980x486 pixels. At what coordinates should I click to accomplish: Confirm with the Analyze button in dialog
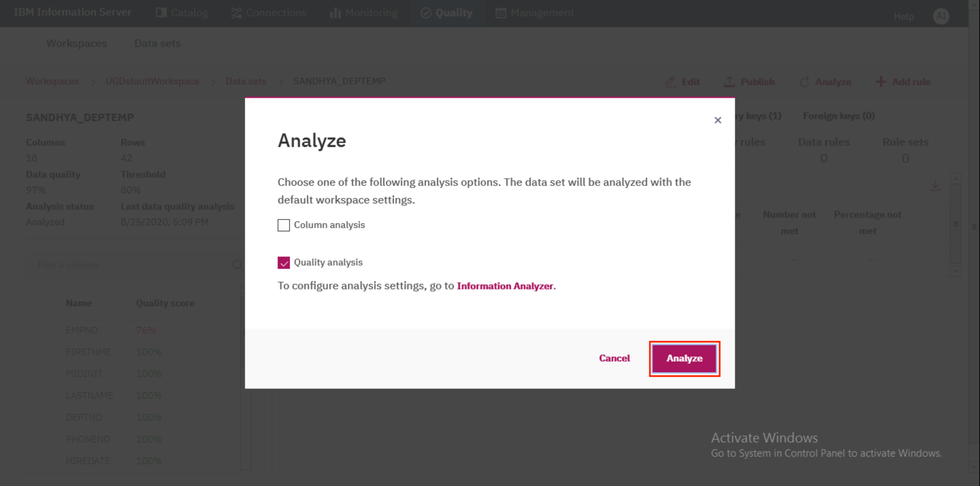click(684, 358)
